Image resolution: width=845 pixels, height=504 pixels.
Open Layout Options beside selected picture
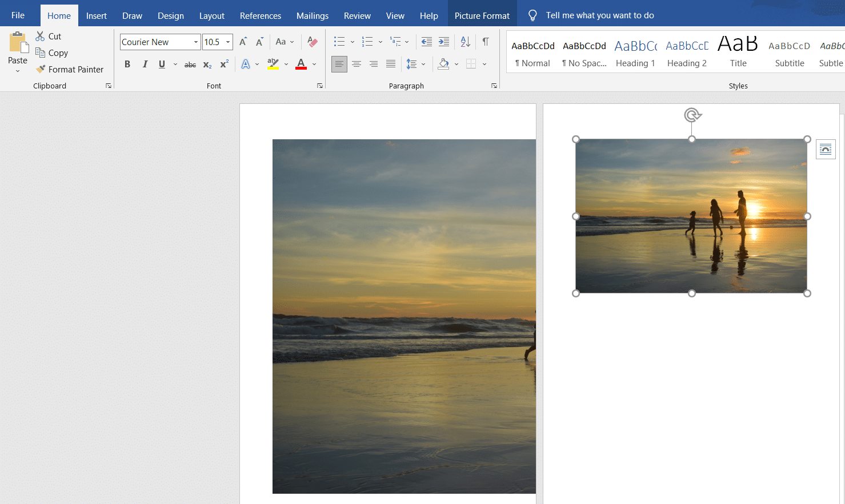(826, 150)
